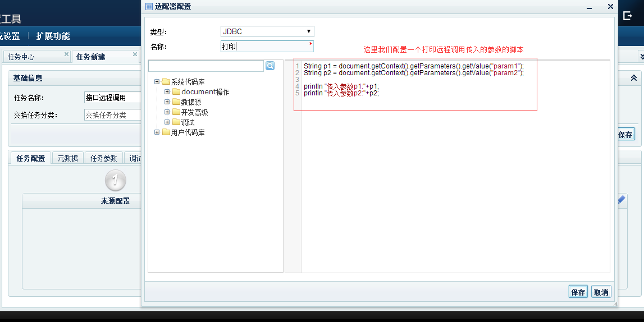Select the document操作 tree label
The image size is (644, 322).
[x=205, y=92]
